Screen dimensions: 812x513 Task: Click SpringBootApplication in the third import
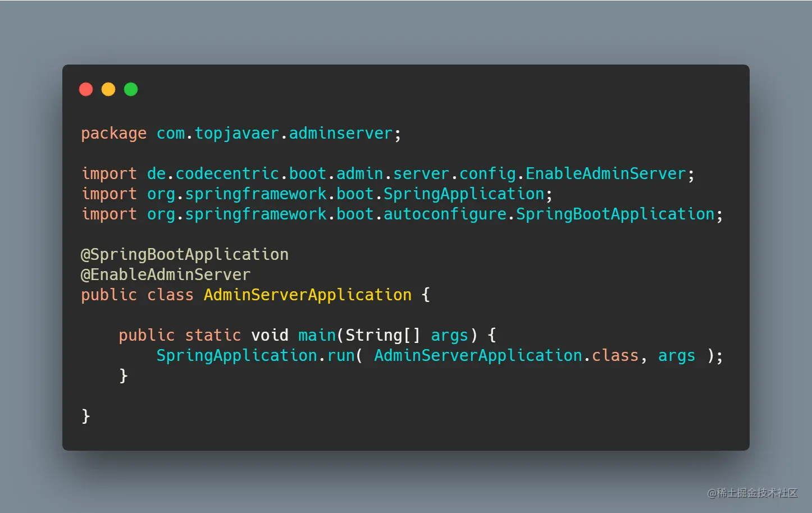[615, 214]
